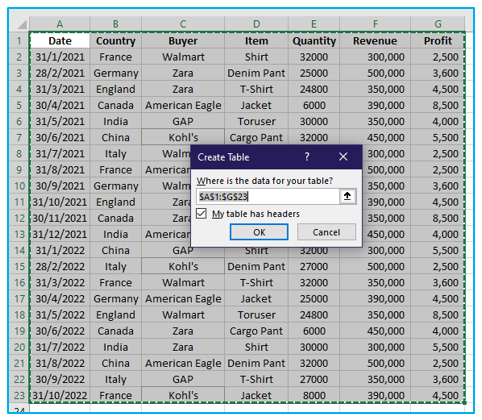Select Item cell Cargo Pant in row 19
Image resolution: width=482 pixels, height=420 pixels.
(x=256, y=331)
